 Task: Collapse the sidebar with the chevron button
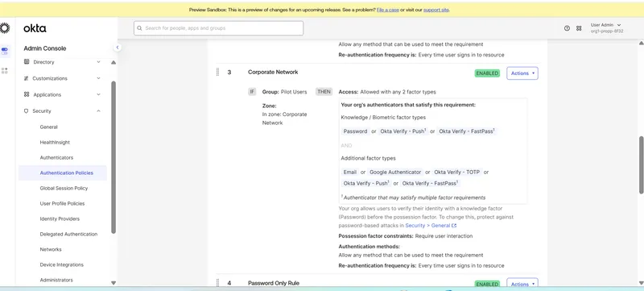tap(118, 48)
